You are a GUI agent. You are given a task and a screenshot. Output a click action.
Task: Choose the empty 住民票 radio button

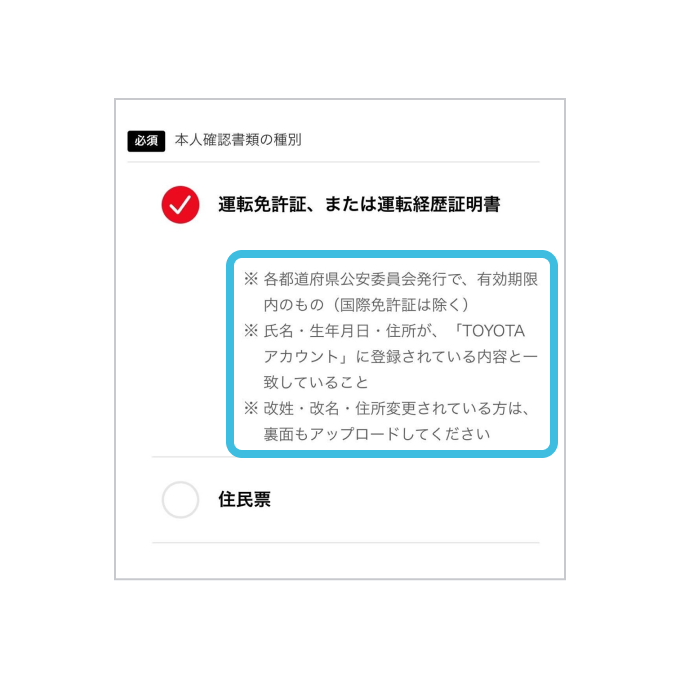pyautogui.click(x=180, y=500)
